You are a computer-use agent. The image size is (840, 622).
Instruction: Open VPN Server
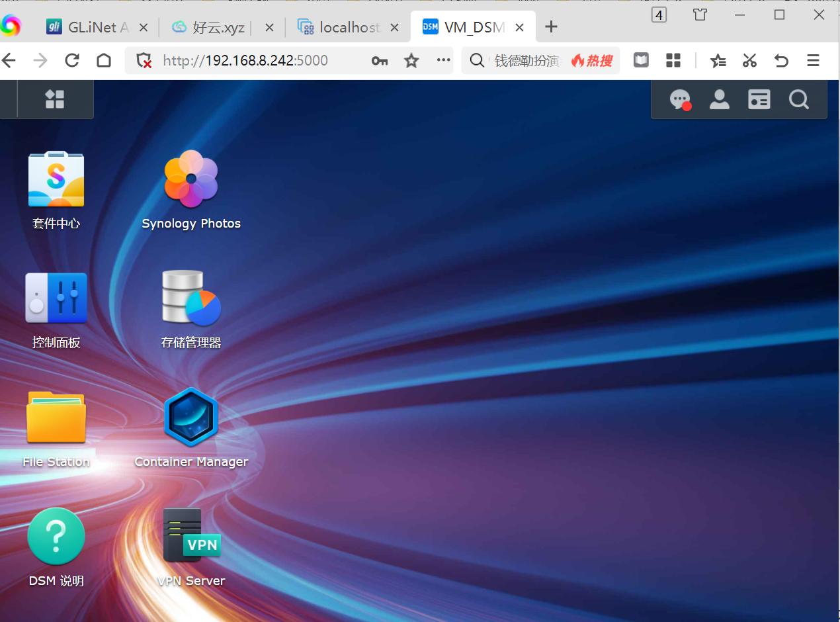click(190, 536)
